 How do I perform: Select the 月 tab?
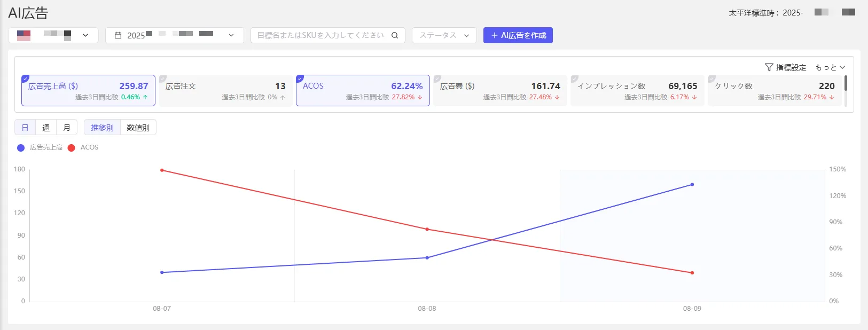pyautogui.click(x=67, y=128)
